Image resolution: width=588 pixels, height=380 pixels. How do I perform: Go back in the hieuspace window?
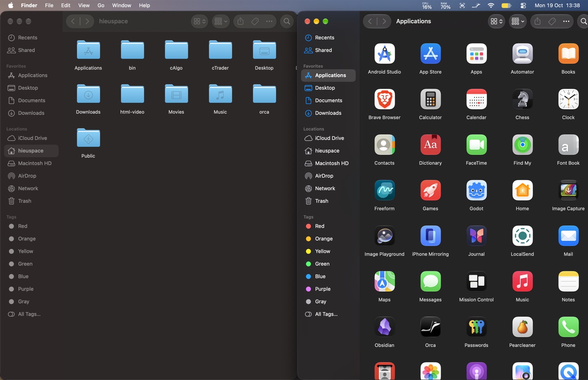tap(73, 21)
